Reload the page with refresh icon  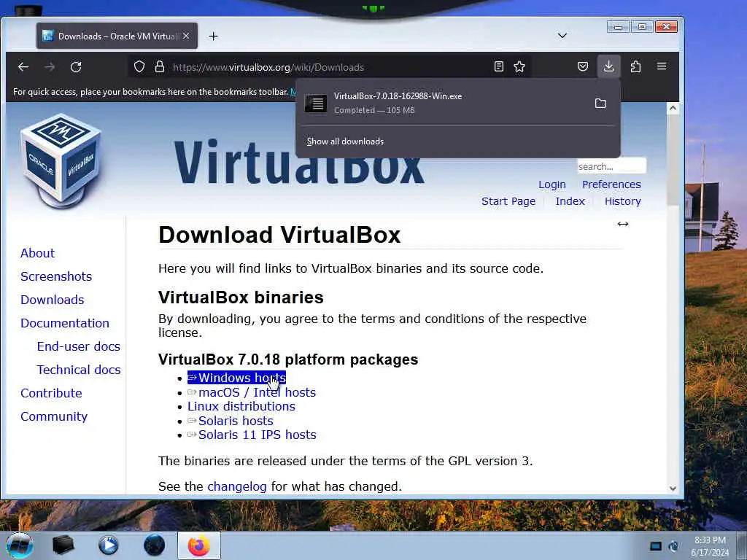point(76,66)
